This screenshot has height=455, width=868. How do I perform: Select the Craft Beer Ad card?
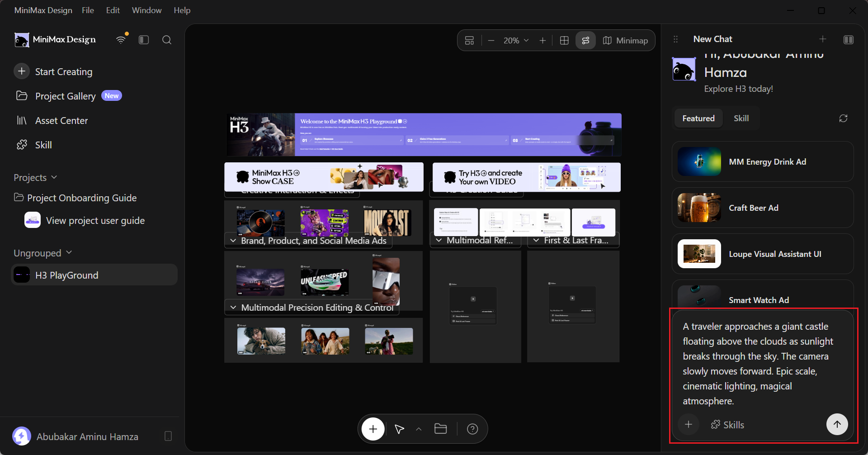pyautogui.click(x=763, y=208)
